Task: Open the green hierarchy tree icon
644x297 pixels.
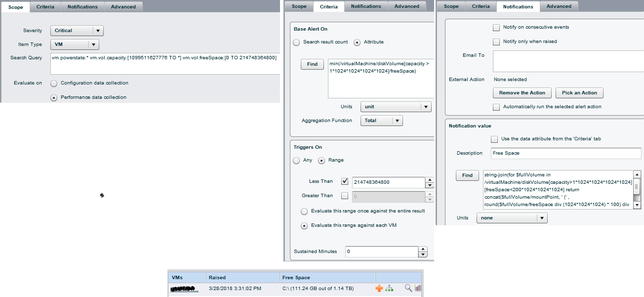Action: coord(389,288)
